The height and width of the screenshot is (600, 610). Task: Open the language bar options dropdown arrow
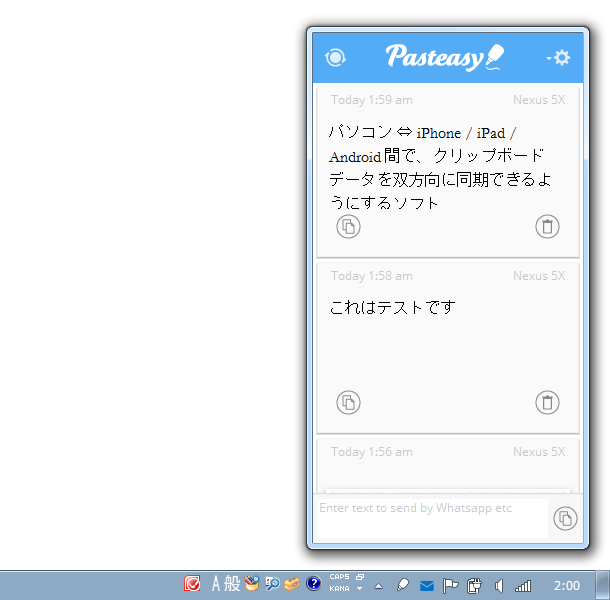click(359, 589)
